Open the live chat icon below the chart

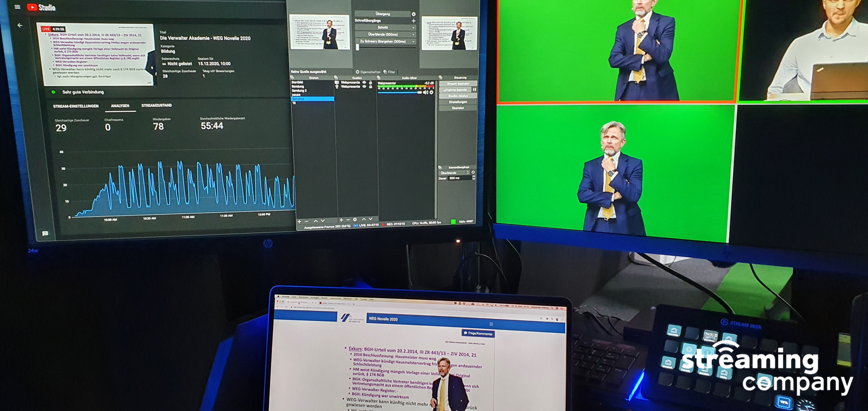45,233
